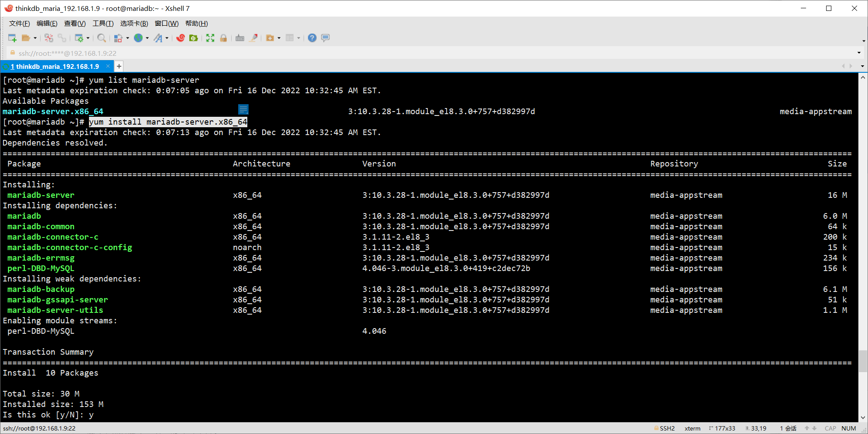Image resolution: width=868 pixels, height=434 pixels.
Task: Click the 'perl-DBD-MySQL' dependency package name
Action: tap(41, 268)
